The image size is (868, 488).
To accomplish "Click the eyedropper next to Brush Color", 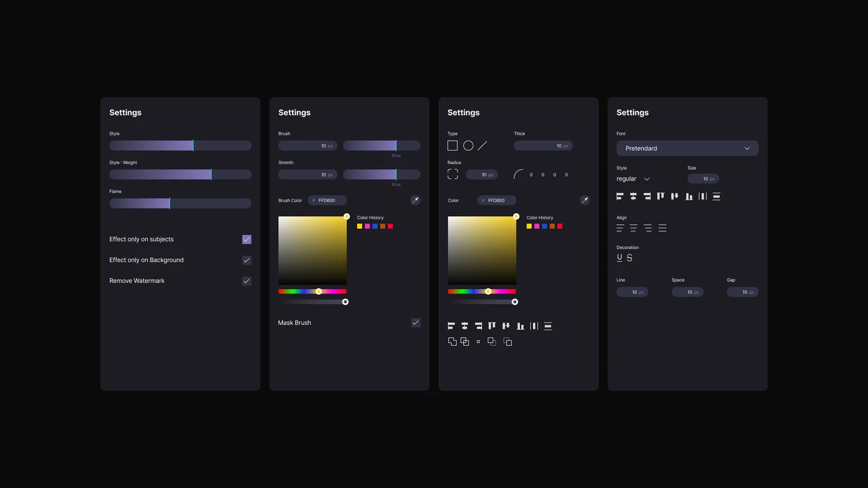I will tap(415, 200).
